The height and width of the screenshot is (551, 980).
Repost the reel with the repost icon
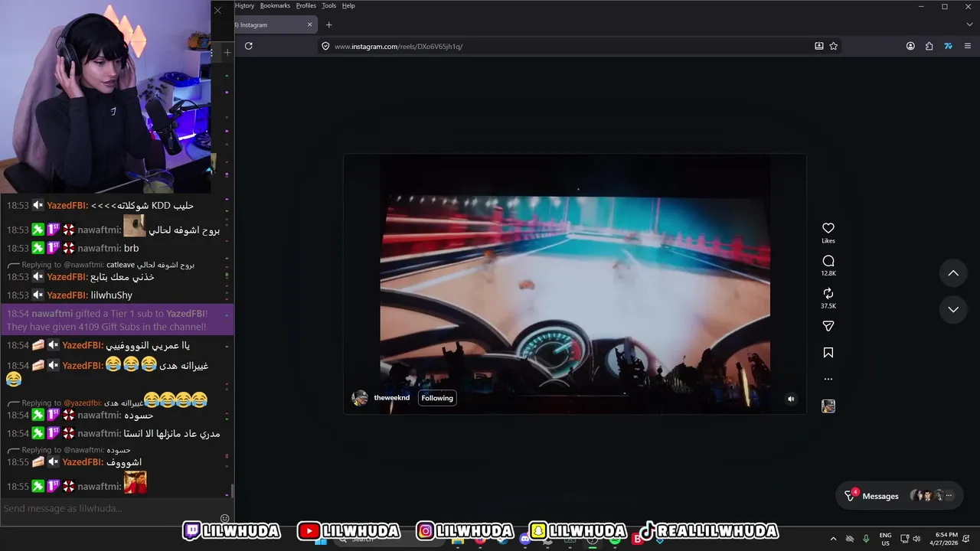click(x=828, y=294)
